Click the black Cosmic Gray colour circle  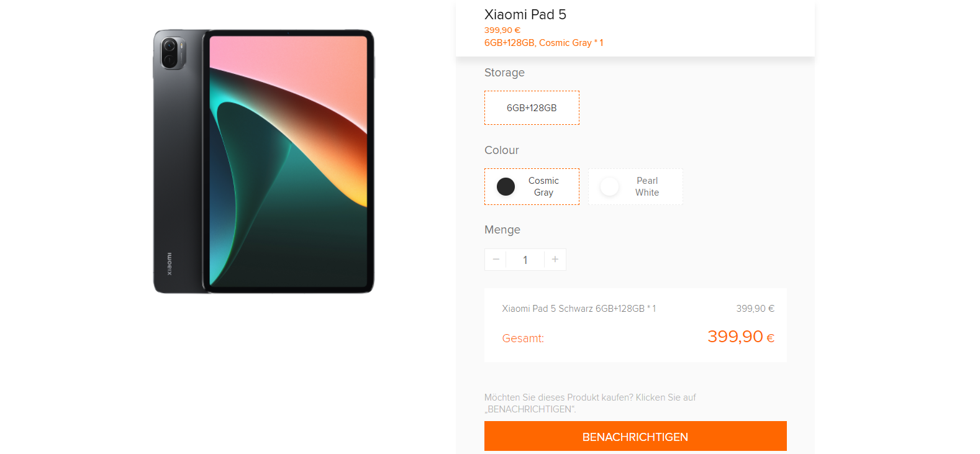coord(506,187)
